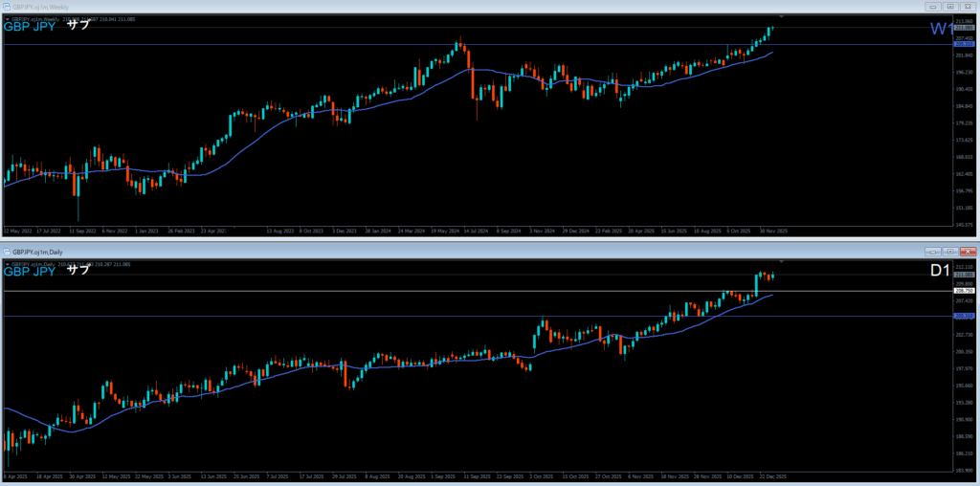The width and height of the screenshot is (980, 486).
Task: Click the 6 Nov 2022 date on Weekly axis
Action: [115, 231]
